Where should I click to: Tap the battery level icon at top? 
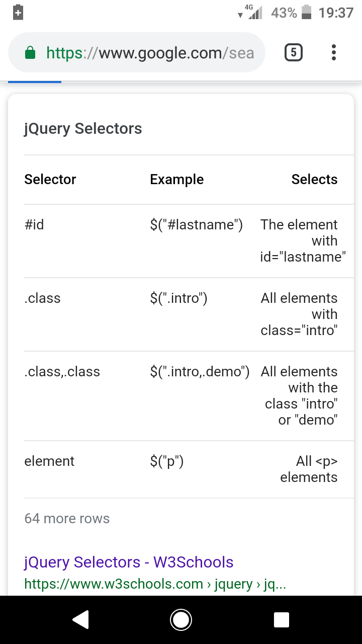coord(307,12)
